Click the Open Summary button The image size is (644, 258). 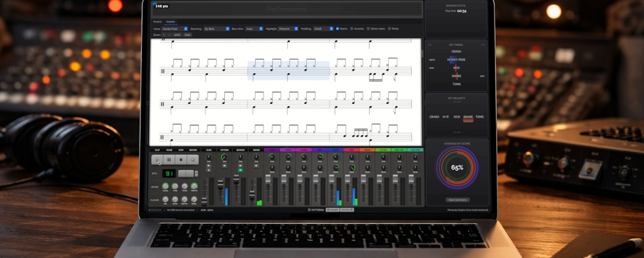pos(457,199)
